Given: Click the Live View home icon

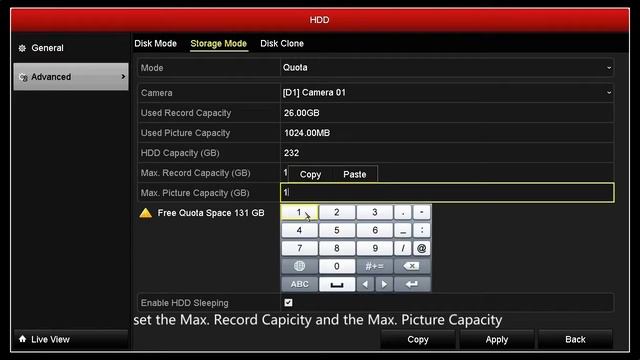Looking at the screenshot, I should 22,339.
